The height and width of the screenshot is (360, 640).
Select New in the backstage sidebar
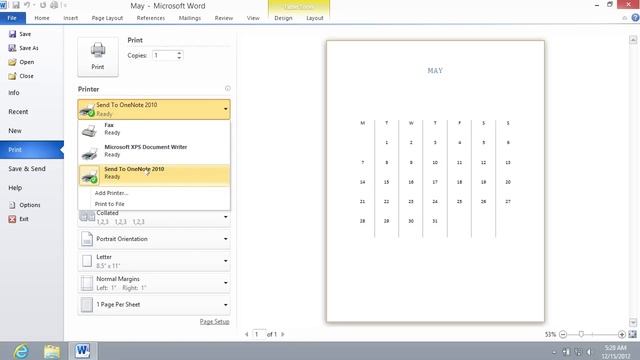click(x=15, y=131)
